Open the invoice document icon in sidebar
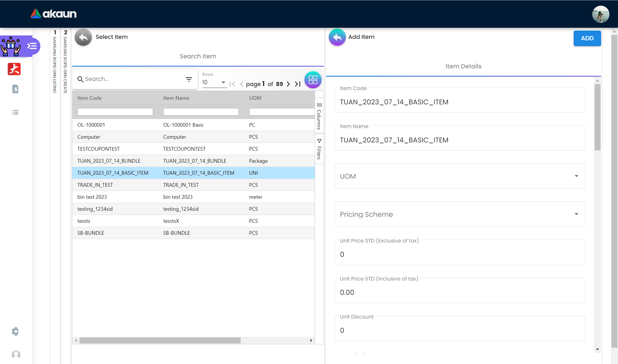Image resolution: width=618 pixels, height=364 pixels. click(15, 89)
